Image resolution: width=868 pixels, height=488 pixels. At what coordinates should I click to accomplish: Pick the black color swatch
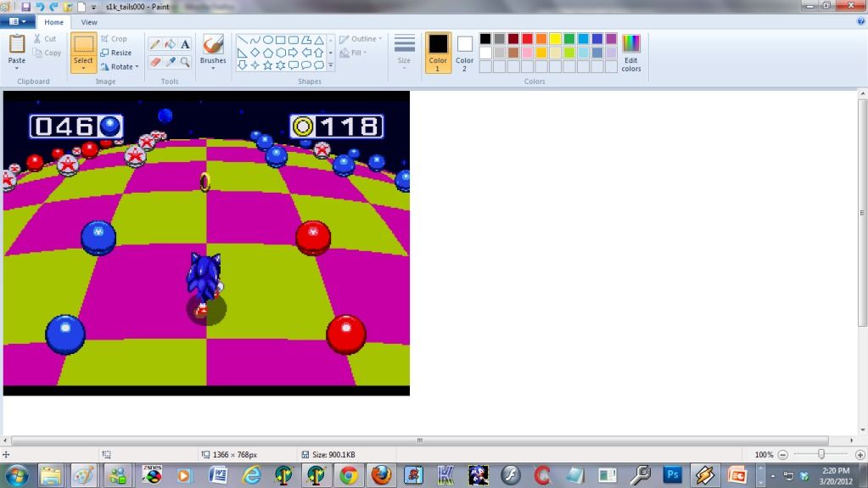pos(485,39)
